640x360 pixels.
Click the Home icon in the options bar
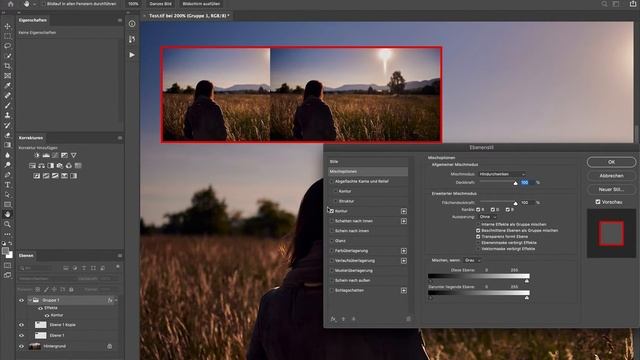click(11, 4)
